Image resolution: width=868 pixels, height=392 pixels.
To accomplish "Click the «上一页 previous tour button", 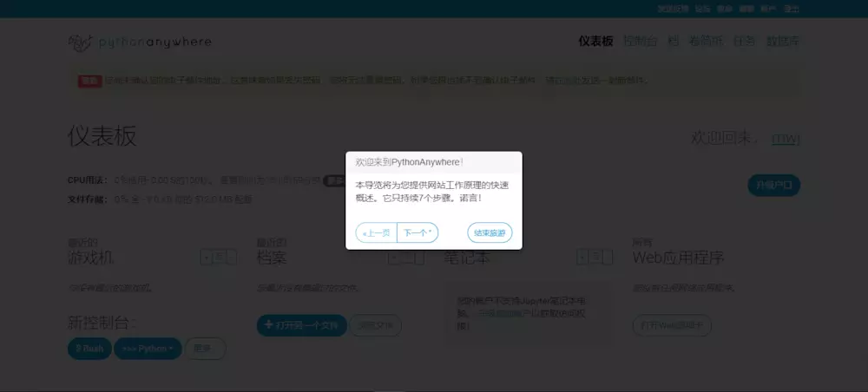I will click(x=377, y=232).
